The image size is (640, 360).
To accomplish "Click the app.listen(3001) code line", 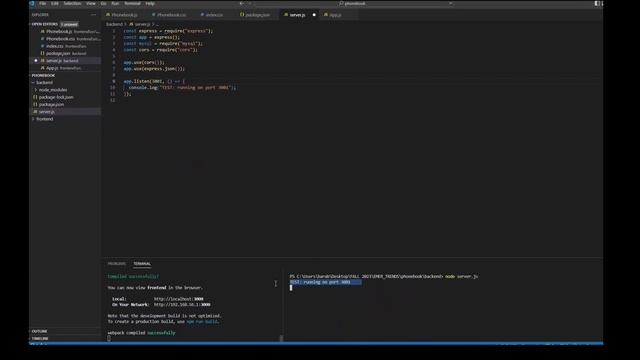I will (154, 81).
